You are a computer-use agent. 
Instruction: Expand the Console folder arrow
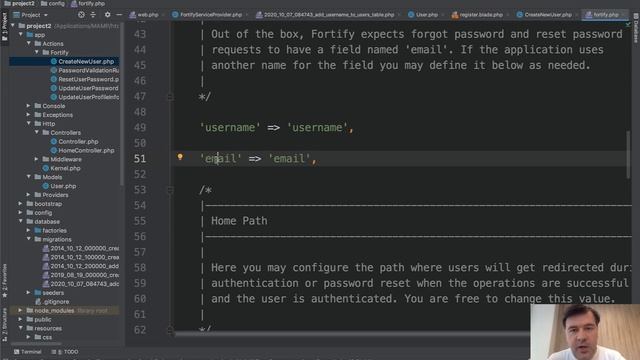(29, 106)
